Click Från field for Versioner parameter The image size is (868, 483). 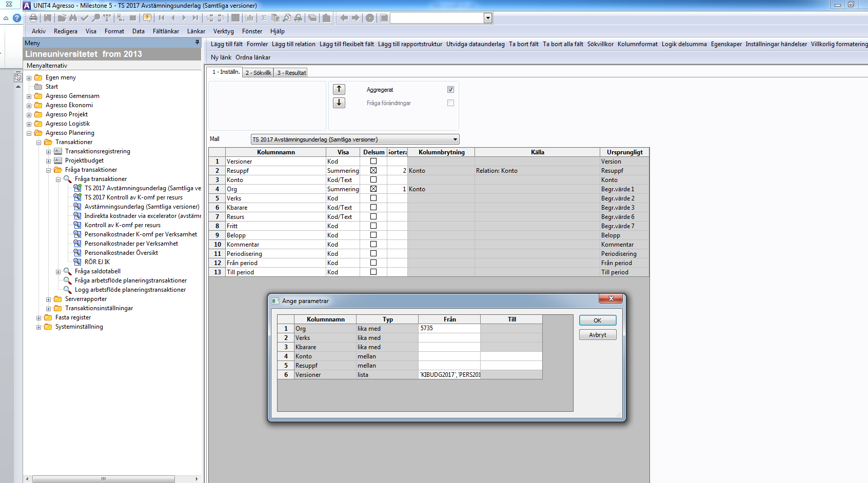click(449, 375)
